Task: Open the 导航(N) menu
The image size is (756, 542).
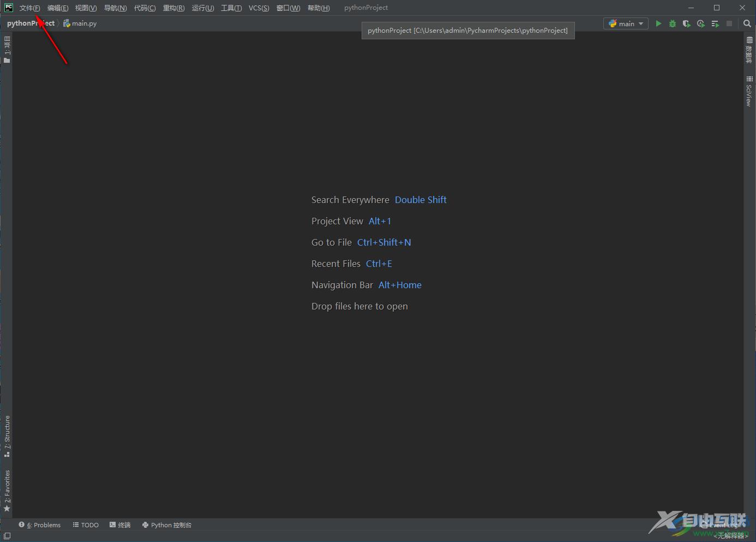Action: point(115,8)
